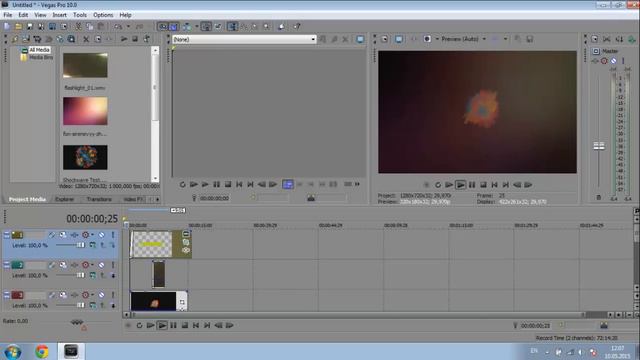640x360 pixels.
Task: Play the video preview
Action: pyautogui.click(x=460, y=185)
